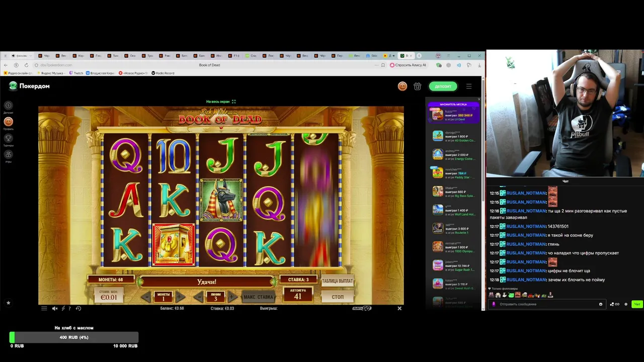Screen dimensions: 644x362
Task: Click the coin value €0.01 box
Action: (109, 295)
